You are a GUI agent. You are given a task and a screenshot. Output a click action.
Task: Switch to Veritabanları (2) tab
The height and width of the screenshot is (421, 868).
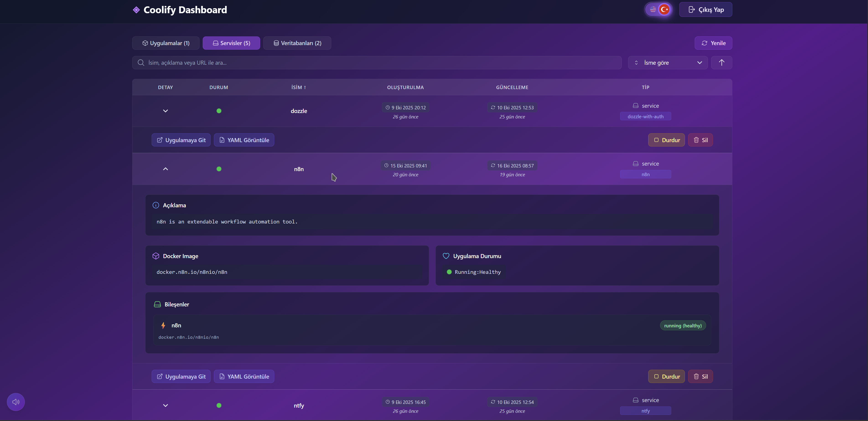(x=297, y=43)
